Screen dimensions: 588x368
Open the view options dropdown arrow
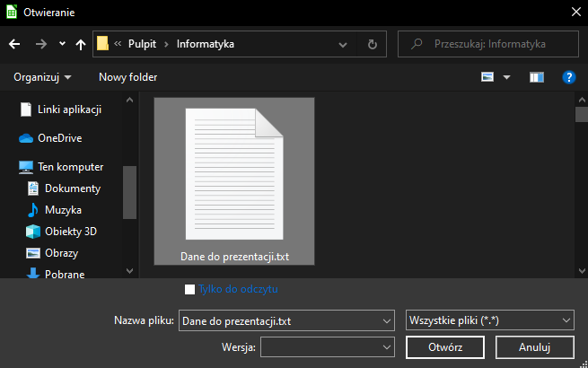tap(506, 78)
